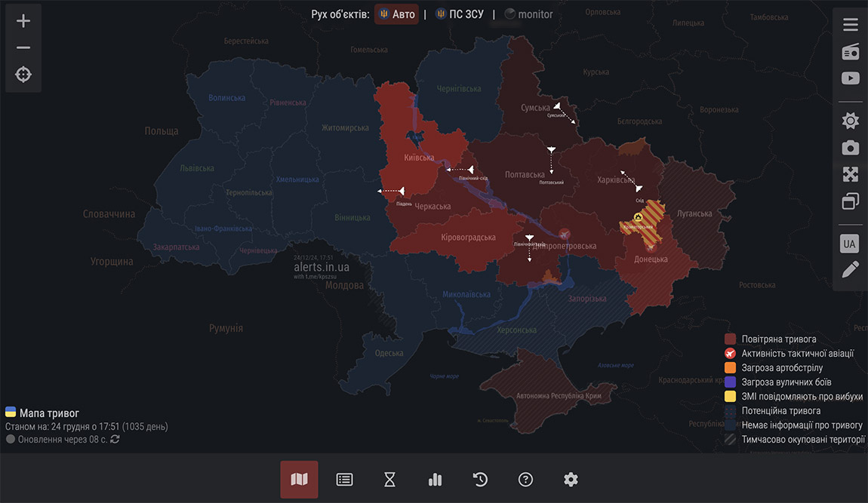Screen dimensions: 868x503
Task: Zoom in with the plus button
Action: click(23, 21)
